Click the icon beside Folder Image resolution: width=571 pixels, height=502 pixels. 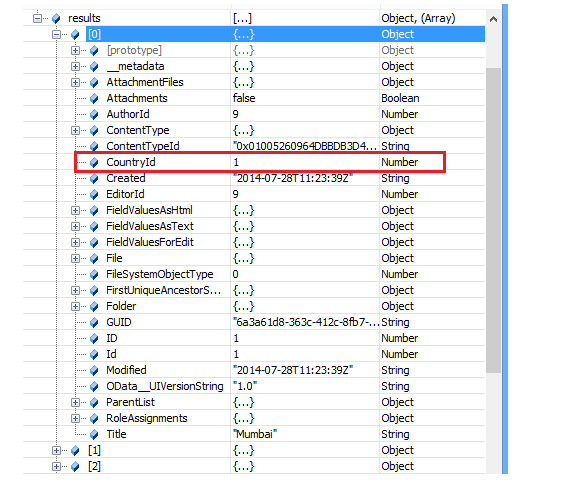pos(94,307)
